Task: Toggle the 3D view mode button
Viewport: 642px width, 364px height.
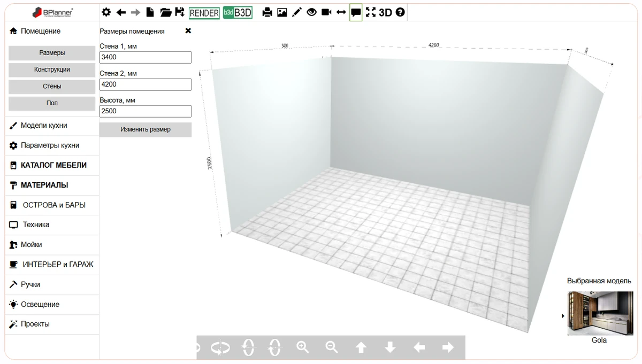Action: coord(385,13)
